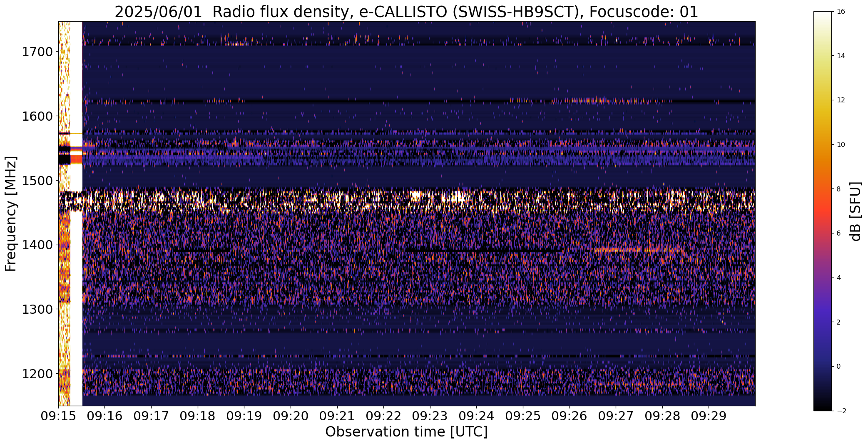This screenshot has height=444, width=868.
Task: Click the plot title mentioning e-CALLISTO
Action: coord(406,12)
